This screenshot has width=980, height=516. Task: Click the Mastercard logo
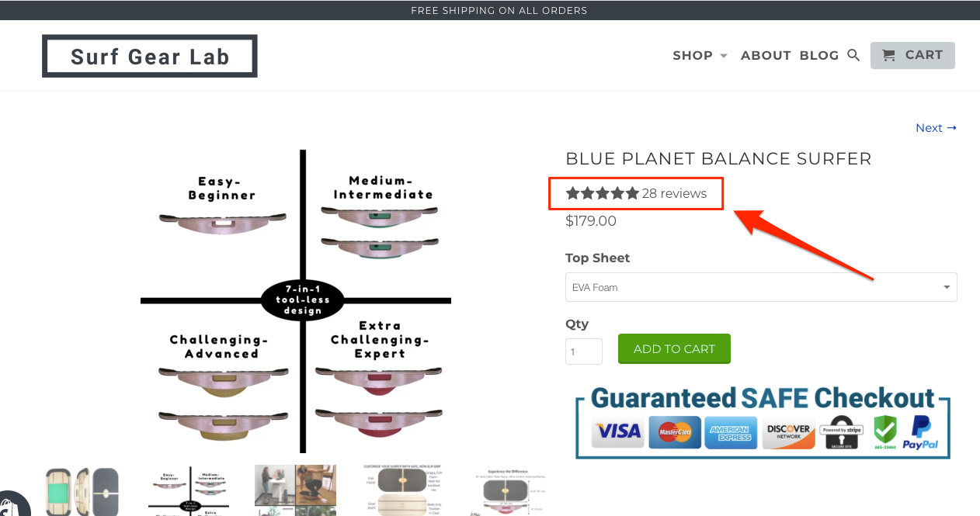tap(674, 431)
